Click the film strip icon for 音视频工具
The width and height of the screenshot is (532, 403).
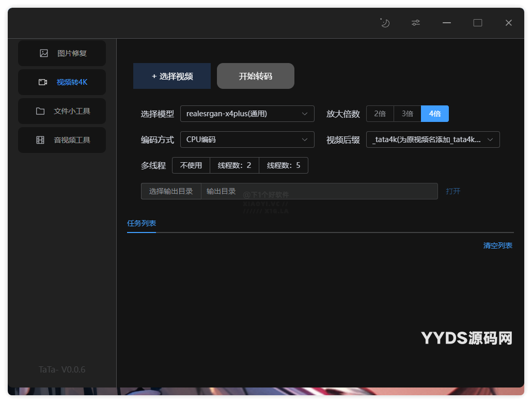[x=40, y=140]
